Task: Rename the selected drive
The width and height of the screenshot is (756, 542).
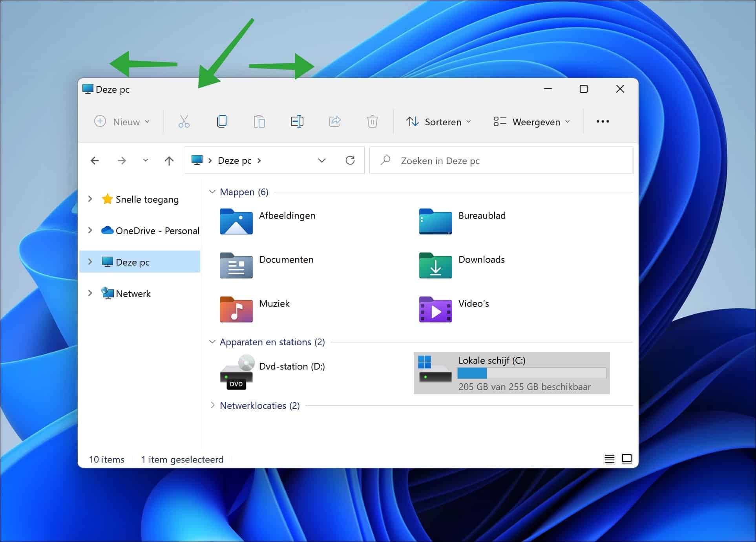Action: pos(297,122)
